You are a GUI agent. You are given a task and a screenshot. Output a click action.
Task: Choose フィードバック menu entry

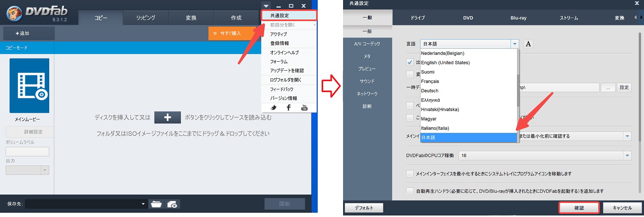pyautogui.click(x=289, y=89)
